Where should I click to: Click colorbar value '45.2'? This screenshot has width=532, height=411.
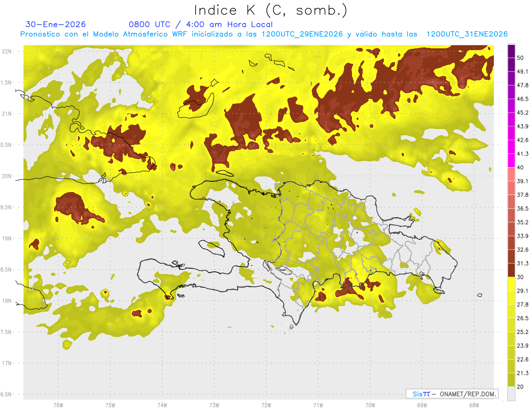(x=523, y=113)
